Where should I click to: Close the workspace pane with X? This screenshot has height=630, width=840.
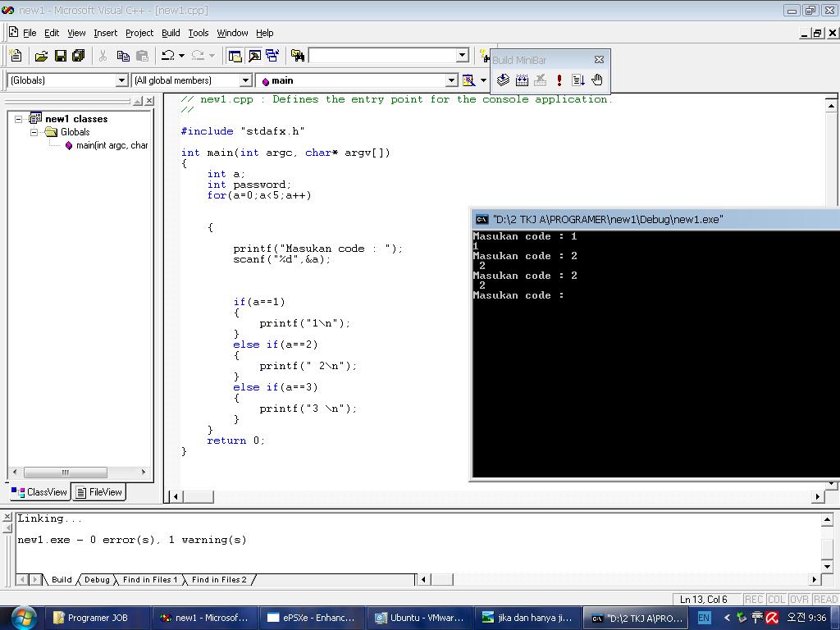[x=149, y=101]
